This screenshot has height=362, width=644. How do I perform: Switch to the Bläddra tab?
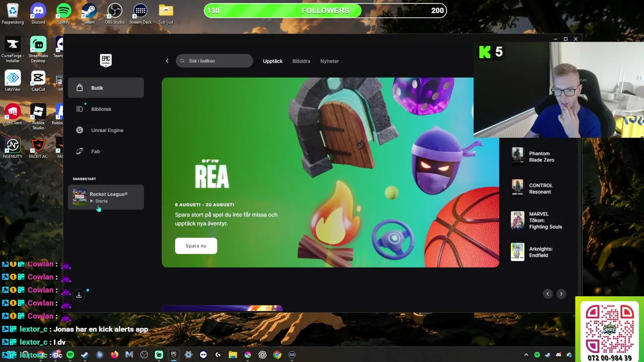pyautogui.click(x=301, y=61)
